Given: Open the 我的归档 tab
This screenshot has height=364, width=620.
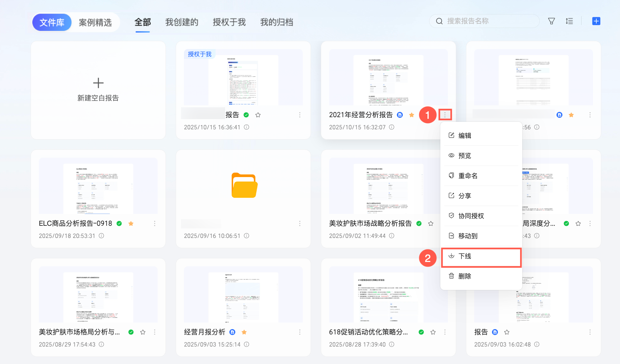Looking at the screenshot, I should coord(277,22).
